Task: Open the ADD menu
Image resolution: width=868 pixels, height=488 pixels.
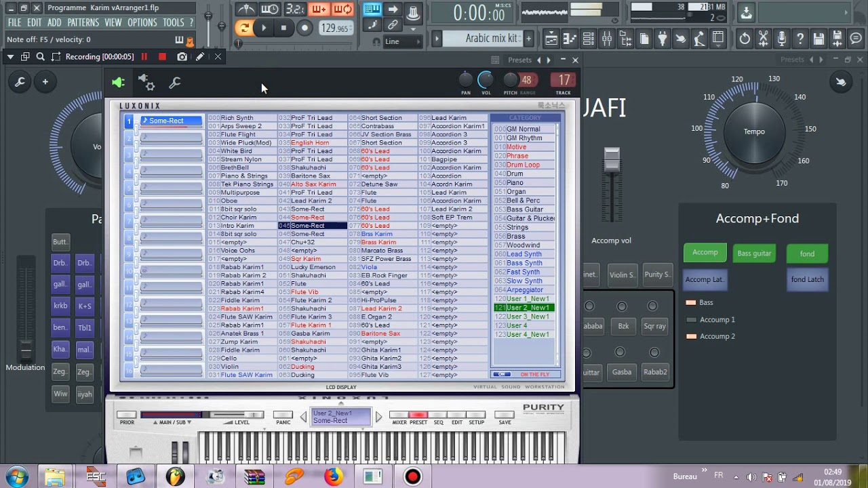Action: 54,22
